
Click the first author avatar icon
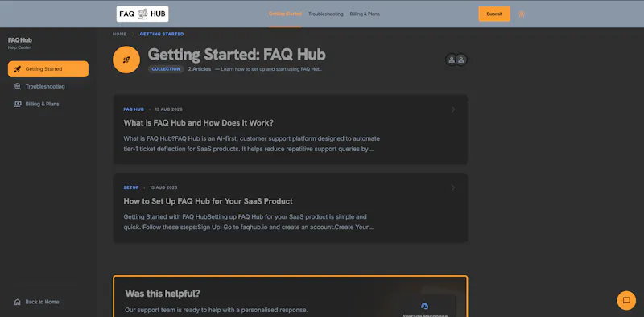[452, 60]
